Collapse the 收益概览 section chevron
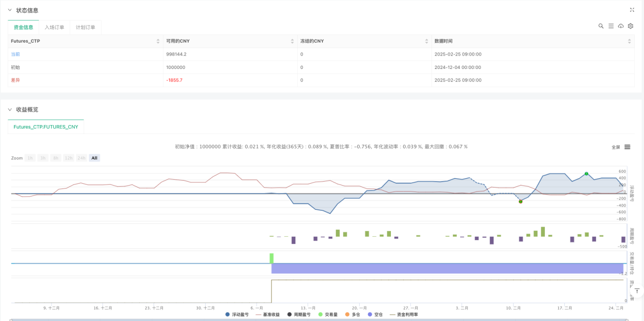 point(9,109)
